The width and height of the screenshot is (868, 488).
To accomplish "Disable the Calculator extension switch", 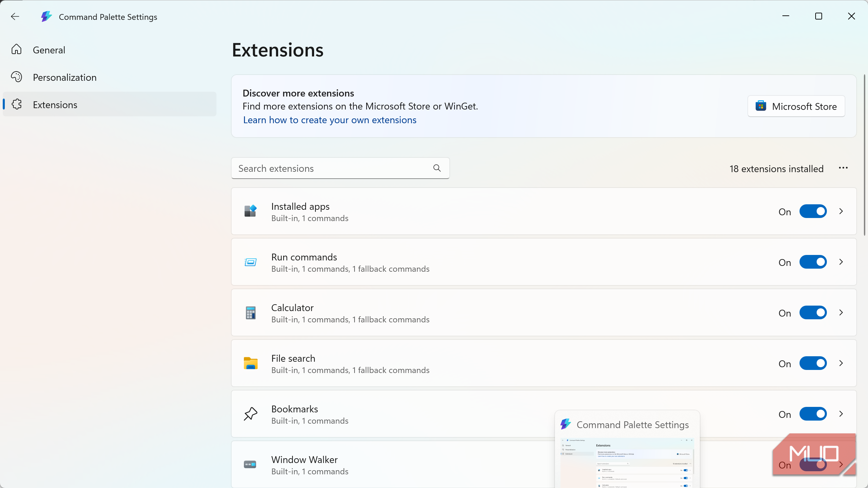I will click(x=813, y=313).
